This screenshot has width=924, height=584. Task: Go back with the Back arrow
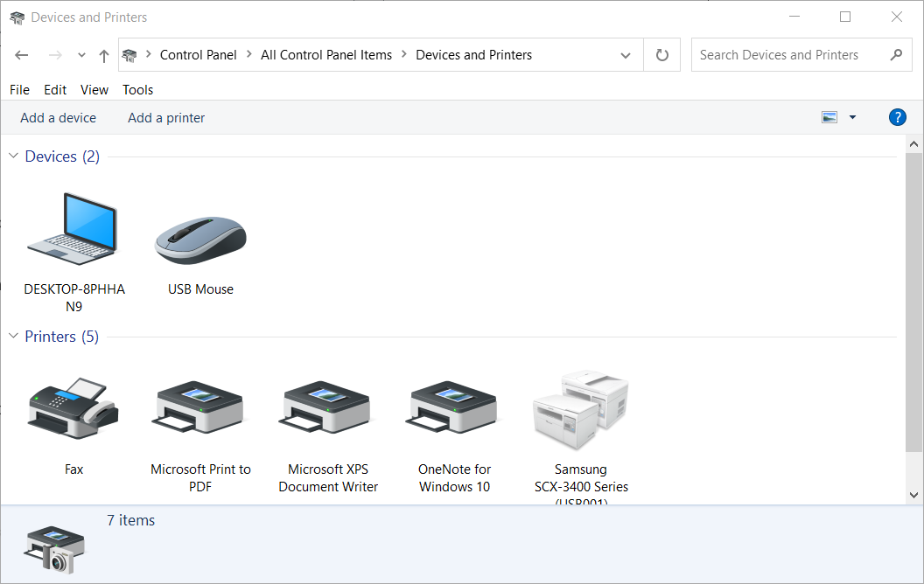22,55
